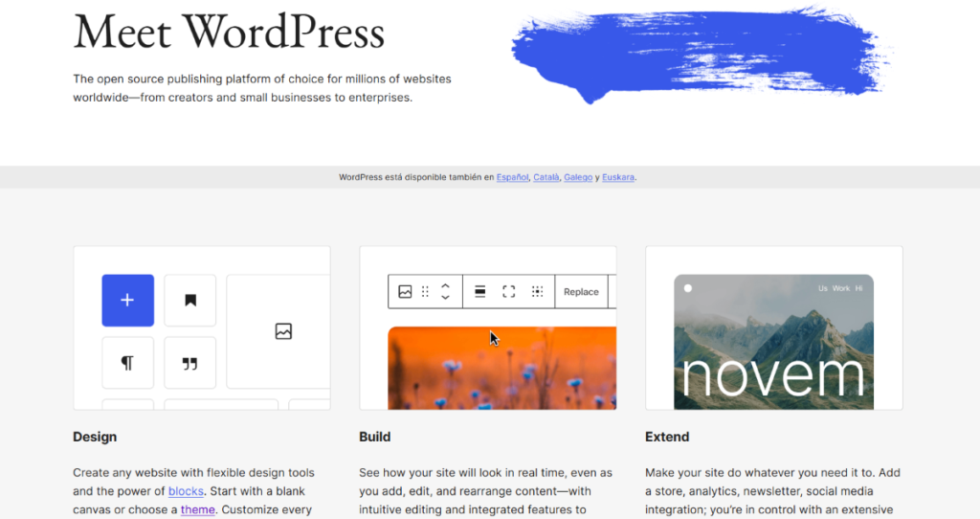This screenshot has width=980, height=519.
Task: Click the novem mountain theme preview
Action: point(773,342)
